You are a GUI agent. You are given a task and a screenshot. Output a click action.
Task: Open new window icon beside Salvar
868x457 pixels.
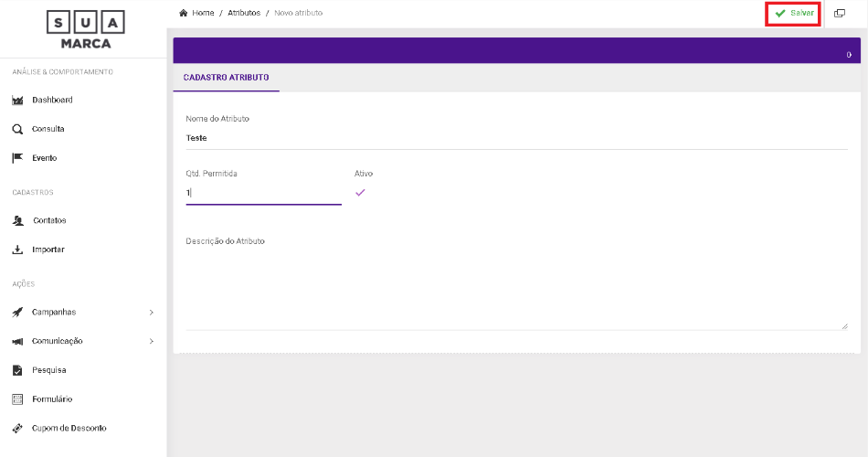tap(839, 14)
